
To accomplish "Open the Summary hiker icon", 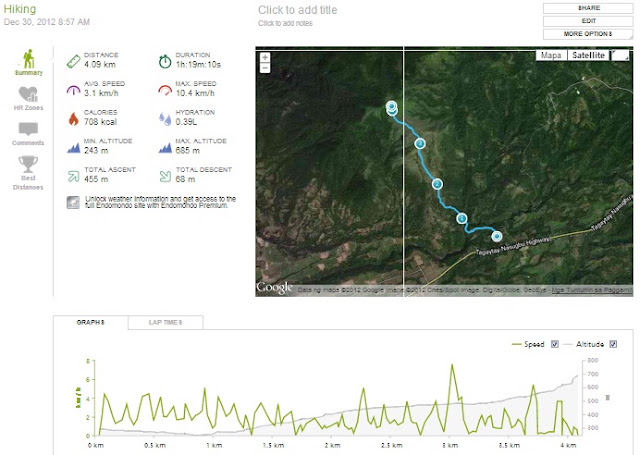I will pos(28,59).
